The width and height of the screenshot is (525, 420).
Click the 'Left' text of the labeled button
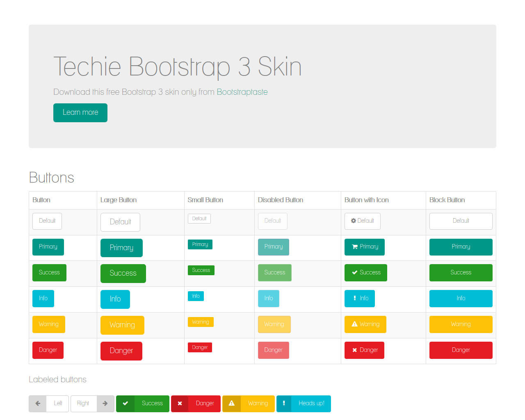click(x=58, y=404)
